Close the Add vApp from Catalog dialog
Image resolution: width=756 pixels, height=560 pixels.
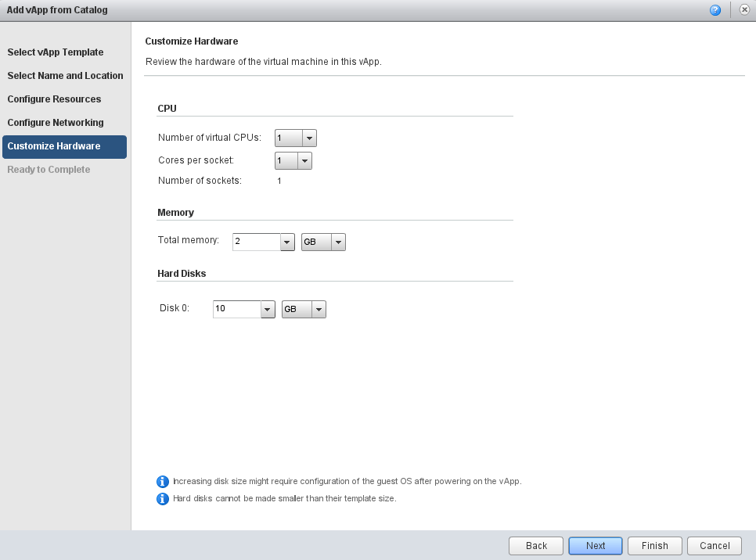pyautogui.click(x=744, y=10)
